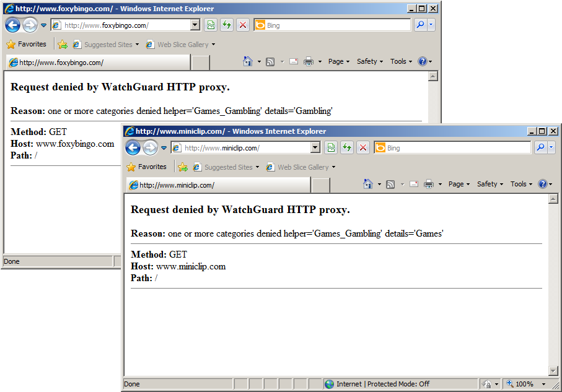Click Help icon in miniclip window
Screen dimensions: 562x392
(543, 184)
